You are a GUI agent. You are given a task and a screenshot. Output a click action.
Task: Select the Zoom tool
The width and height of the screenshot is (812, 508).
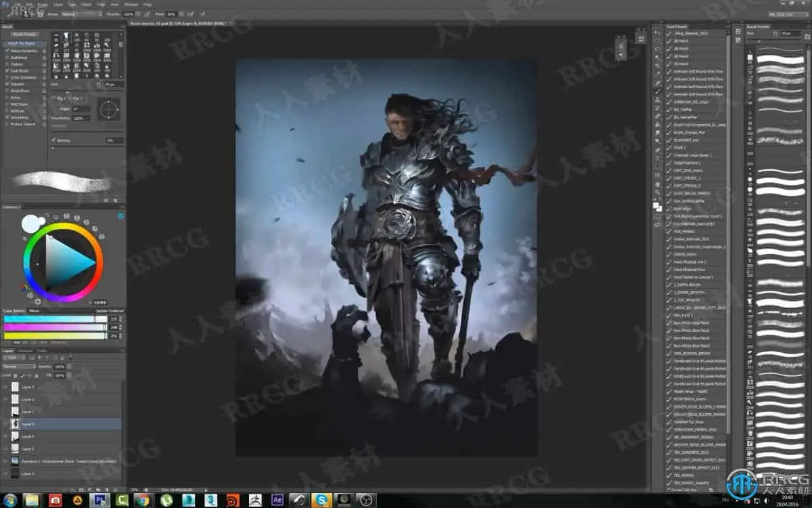click(x=656, y=192)
